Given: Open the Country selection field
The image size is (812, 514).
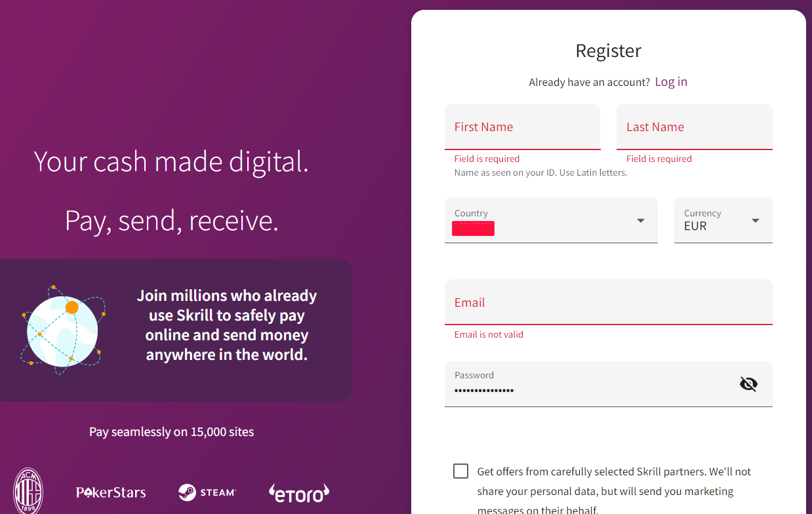Looking at the screenshot, I should coord(551,220).
